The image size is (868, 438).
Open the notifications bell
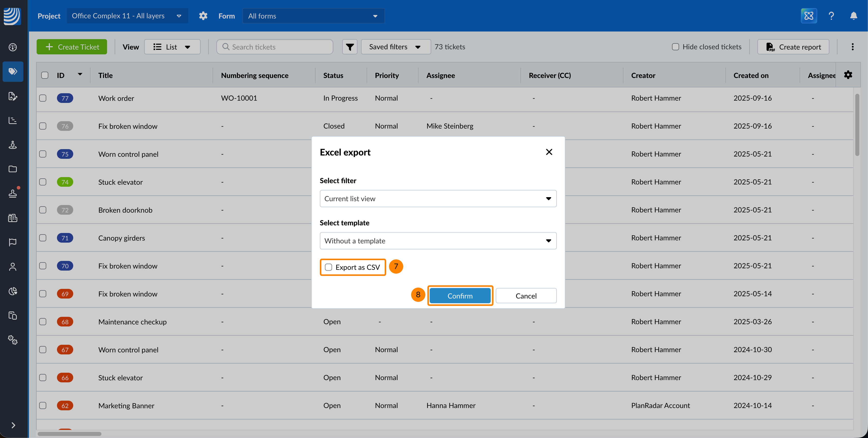[854, 16]
